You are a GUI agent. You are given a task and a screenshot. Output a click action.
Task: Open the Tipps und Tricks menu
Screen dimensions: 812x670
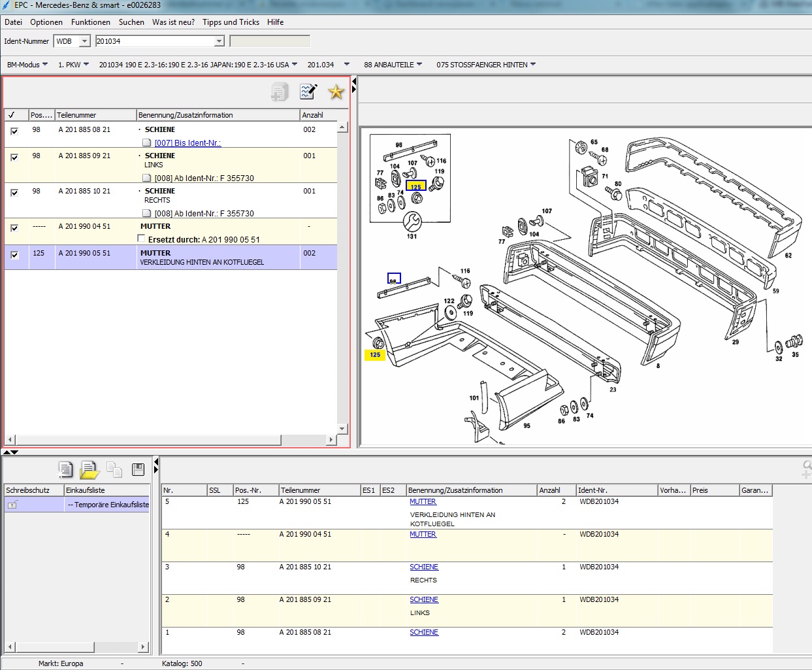(231, 22)
